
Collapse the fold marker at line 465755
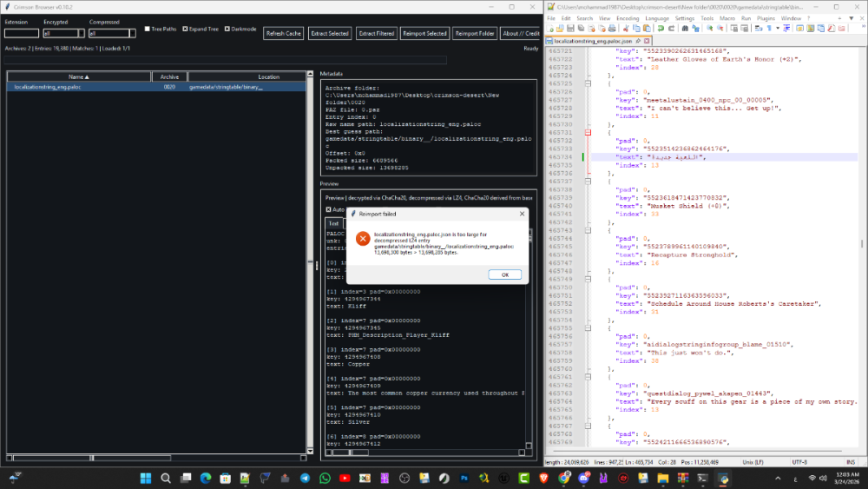pos(588,327)
